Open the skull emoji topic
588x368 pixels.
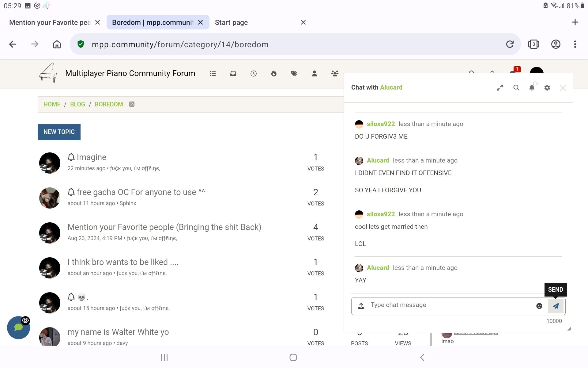click(x=83, y=297)
